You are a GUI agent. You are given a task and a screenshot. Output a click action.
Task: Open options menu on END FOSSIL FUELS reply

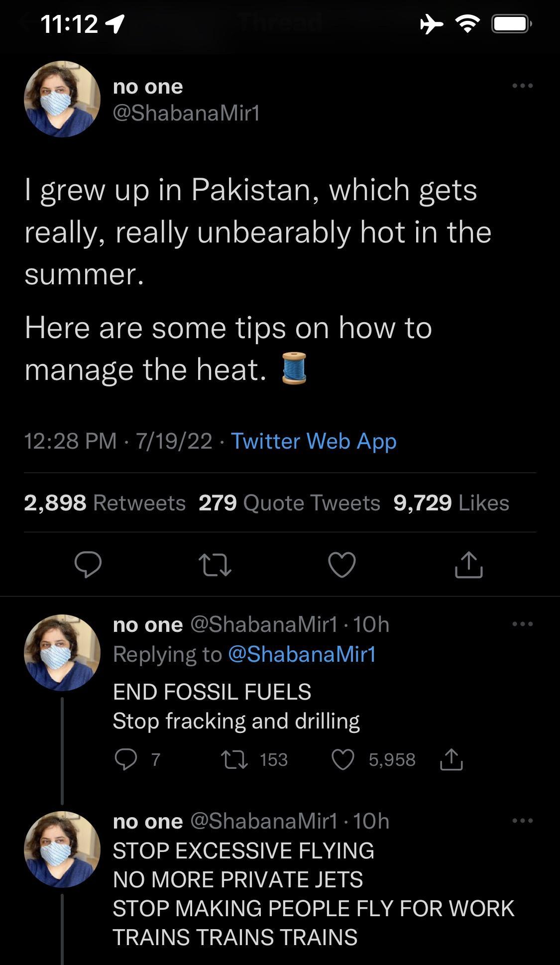pos(523,625)
